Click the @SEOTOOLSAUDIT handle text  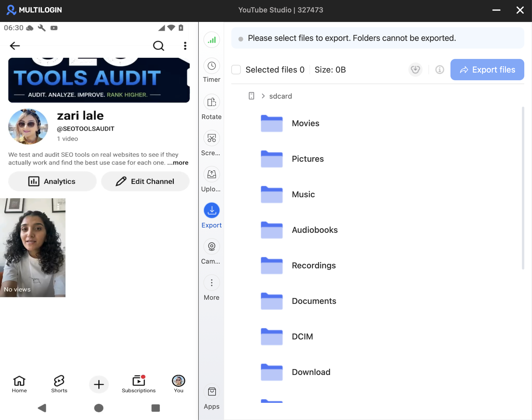click(86, 129)
